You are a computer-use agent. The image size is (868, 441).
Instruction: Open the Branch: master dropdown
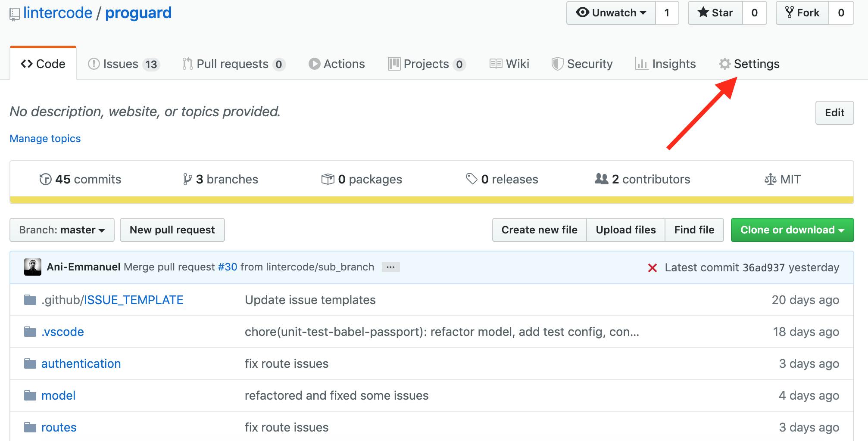point(62,230)
